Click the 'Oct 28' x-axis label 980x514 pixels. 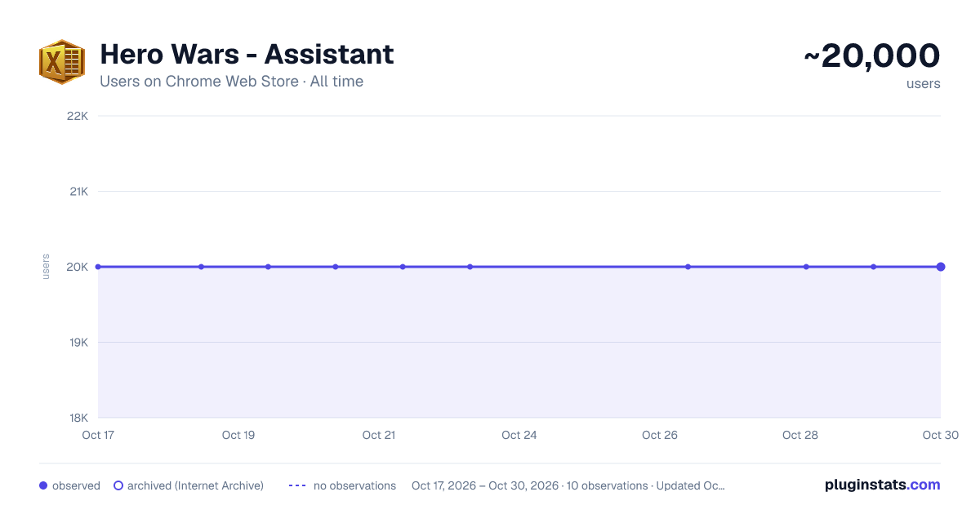(800, 435)
